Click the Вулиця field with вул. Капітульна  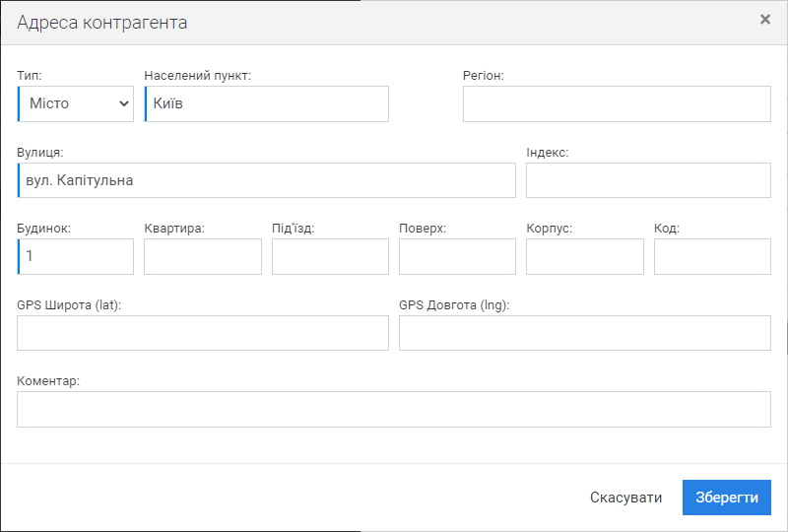point(266,180)
